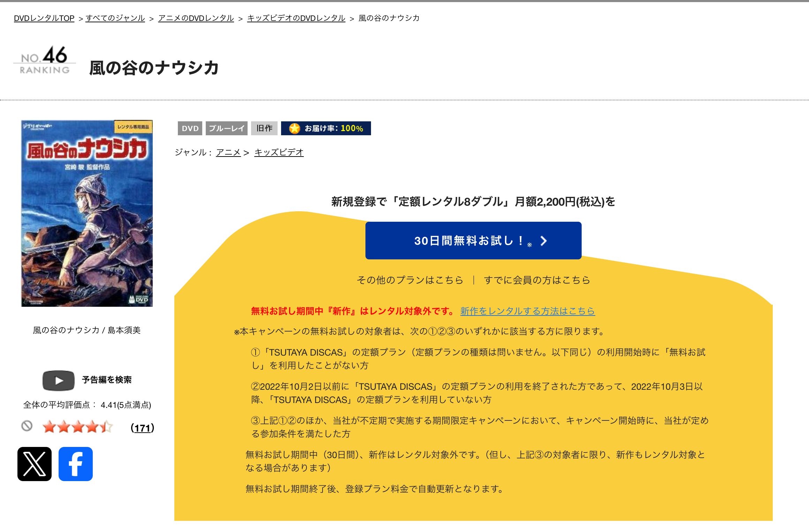809x532 pixels.
Task: Click the 風の谷のナウシカ page title
Action: [154, 68]
